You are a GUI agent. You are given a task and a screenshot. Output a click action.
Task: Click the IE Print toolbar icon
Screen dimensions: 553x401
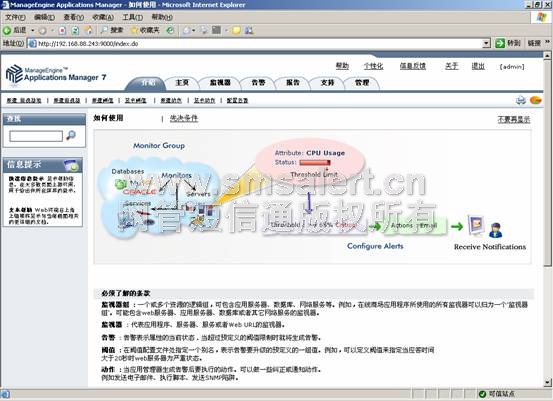point(204,30)
